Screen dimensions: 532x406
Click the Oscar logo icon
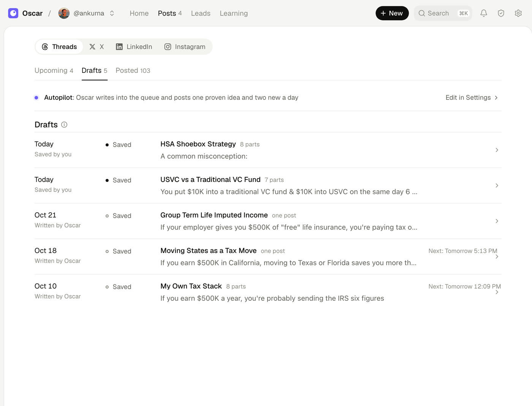pyautogui.click(x=13, y=13)
